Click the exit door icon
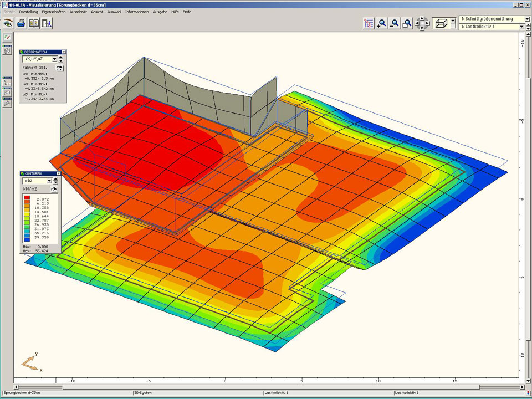Viewport: 532px width, 399px height. 47,23
